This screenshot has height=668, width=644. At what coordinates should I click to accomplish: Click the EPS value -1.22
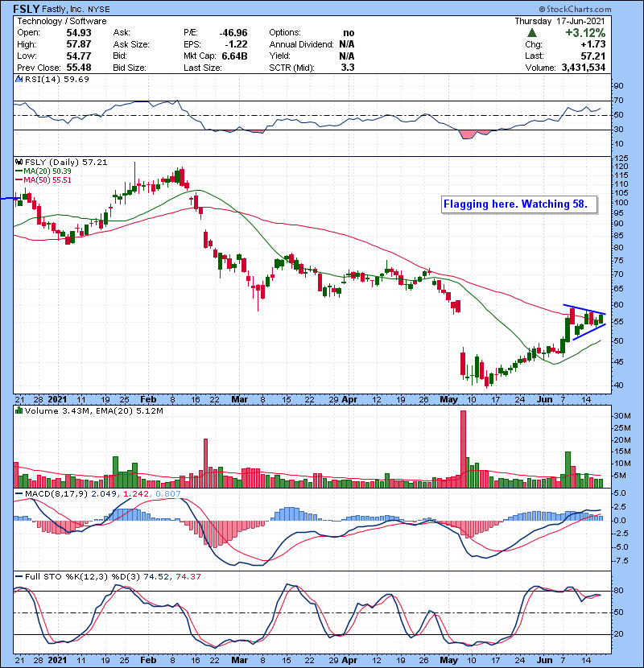click(x=236, y=44)
